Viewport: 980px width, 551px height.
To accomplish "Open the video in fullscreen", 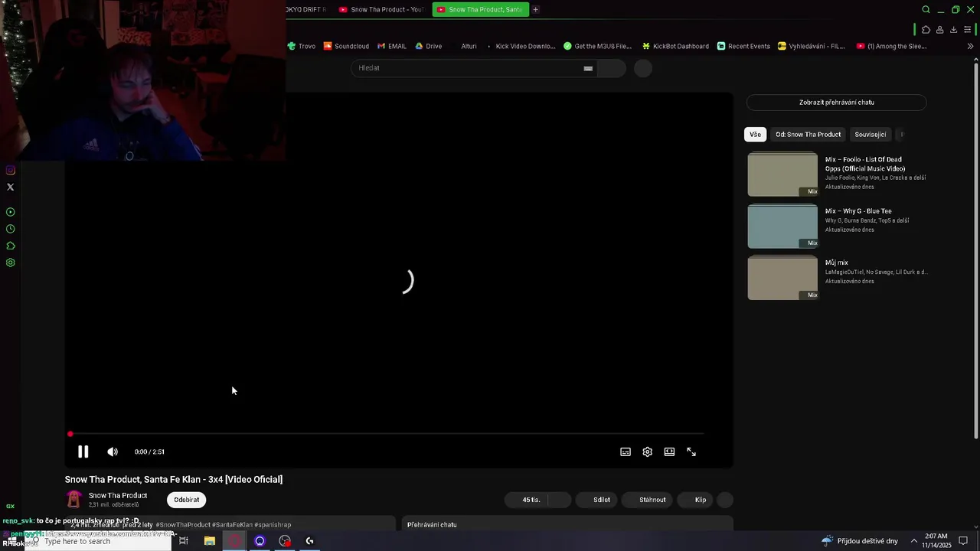I will click(691, 452).
